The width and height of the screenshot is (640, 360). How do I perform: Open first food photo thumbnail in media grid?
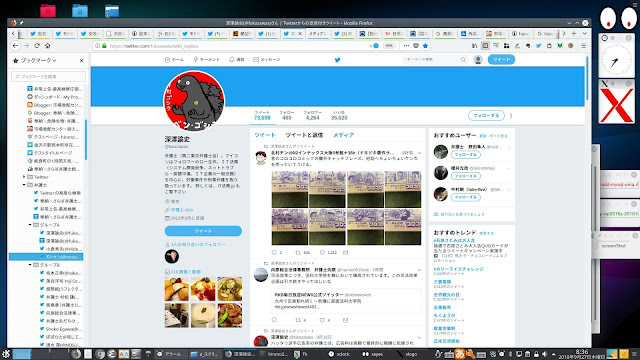click(x=177, y=289)
